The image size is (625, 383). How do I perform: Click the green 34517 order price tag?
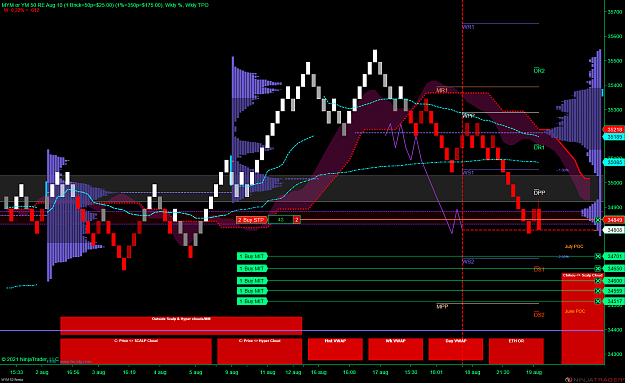tap(613, 301)
